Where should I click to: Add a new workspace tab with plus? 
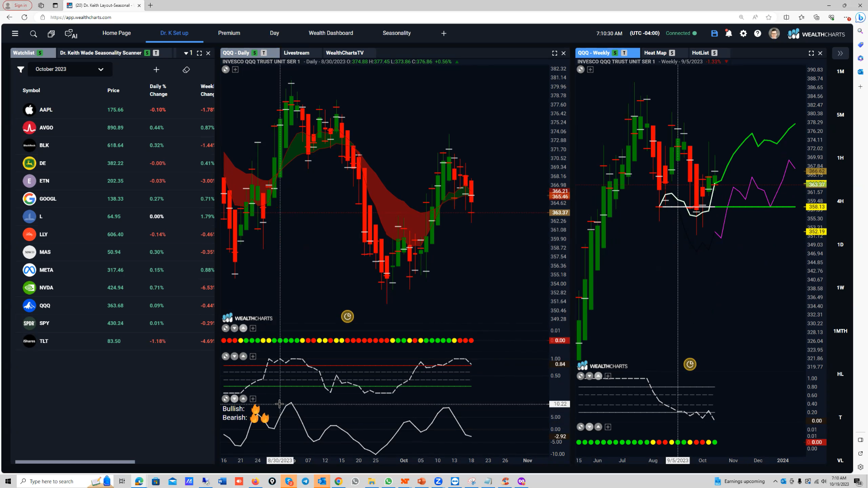(444, 33)
